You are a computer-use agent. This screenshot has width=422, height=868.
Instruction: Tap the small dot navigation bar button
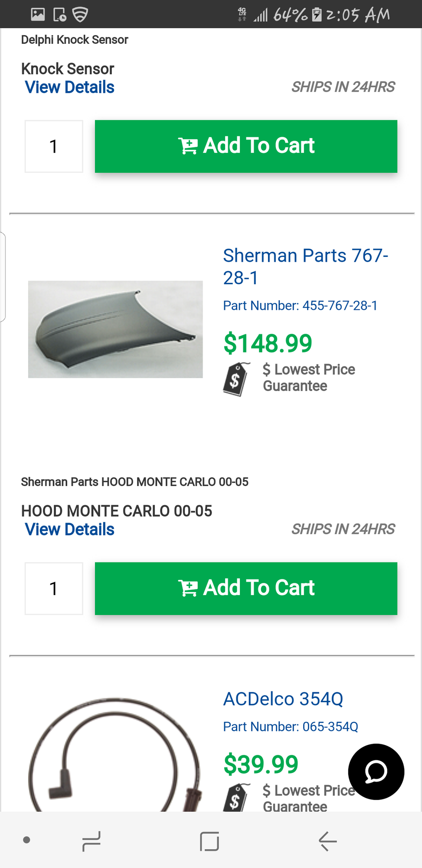click(x=26, y=840)
